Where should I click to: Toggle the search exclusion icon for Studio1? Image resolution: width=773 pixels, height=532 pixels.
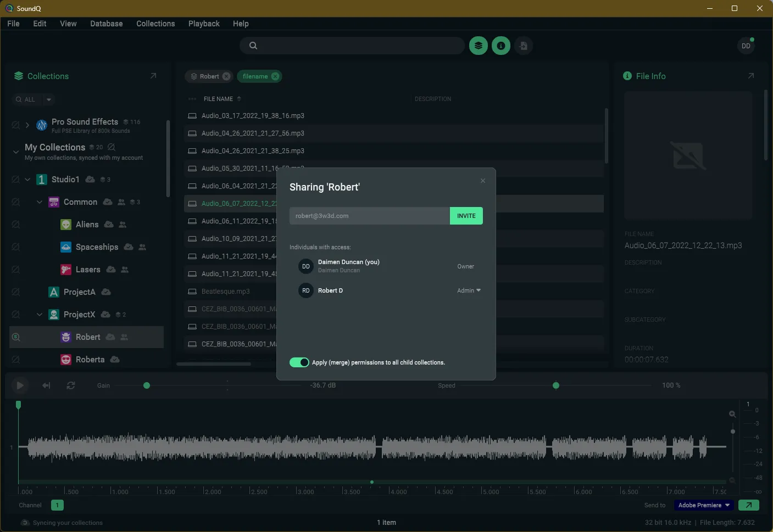pos(15,180)
